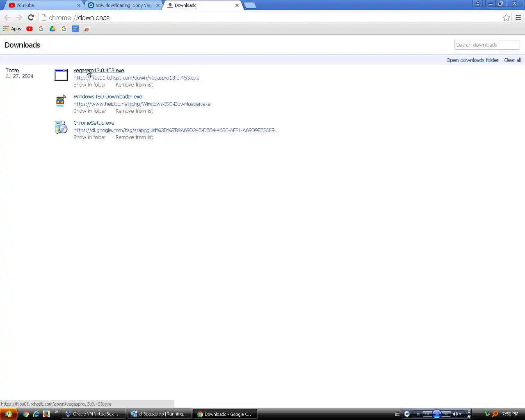Image resolution: width=525 pixels, height=420 pixels.
Task: Click the ChromeSetup.exe installer icon
Action: click(61, 127)
